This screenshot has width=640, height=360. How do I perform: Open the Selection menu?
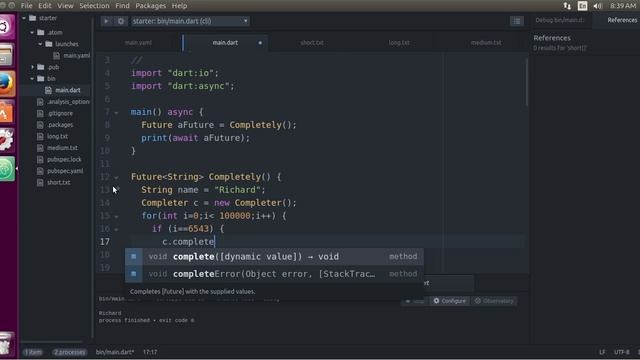point(94,6)
